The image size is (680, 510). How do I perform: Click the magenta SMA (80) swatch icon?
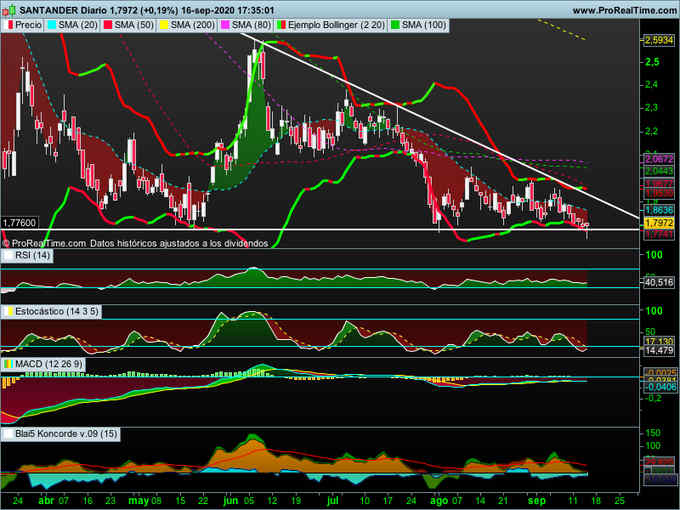[x=225, y=25]
